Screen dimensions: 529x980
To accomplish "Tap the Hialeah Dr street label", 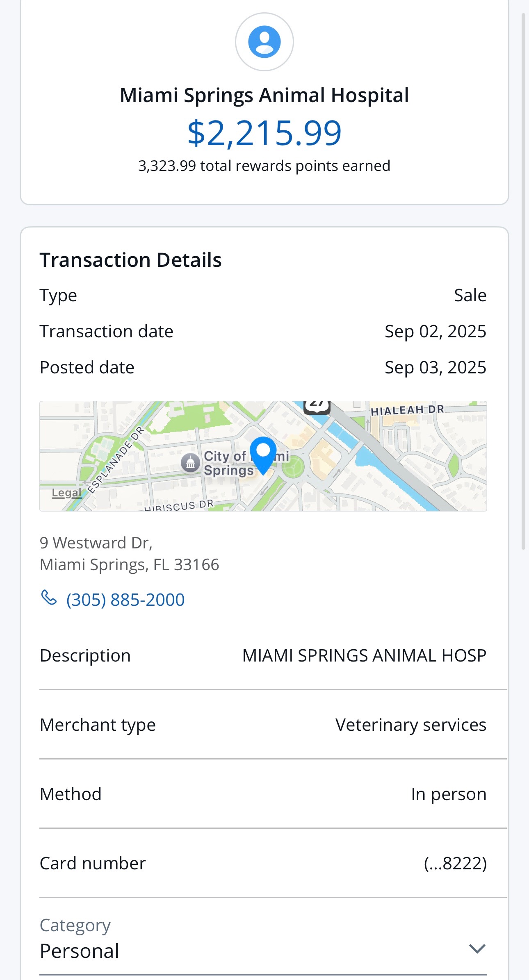I will (x=407, y=410).
